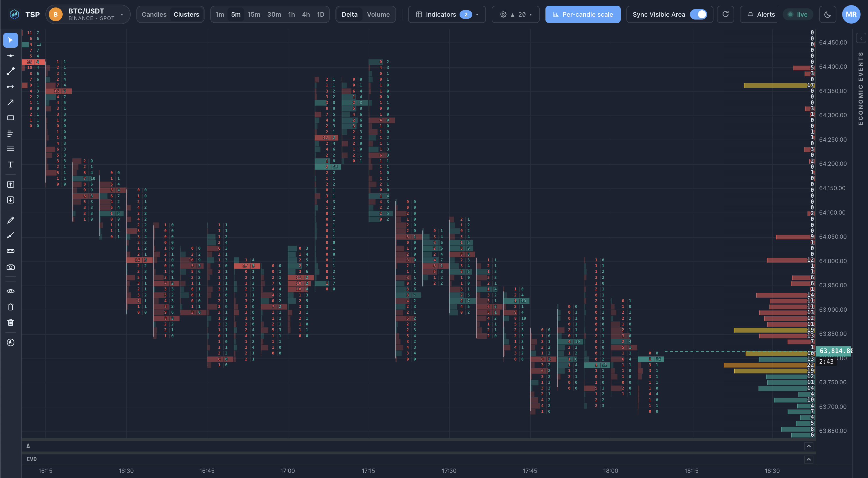Image resolution: width=868 pixels, height=478 pixels.
Task: Click the orange Bitcoin symbol icon
Action: coord(56,14)
